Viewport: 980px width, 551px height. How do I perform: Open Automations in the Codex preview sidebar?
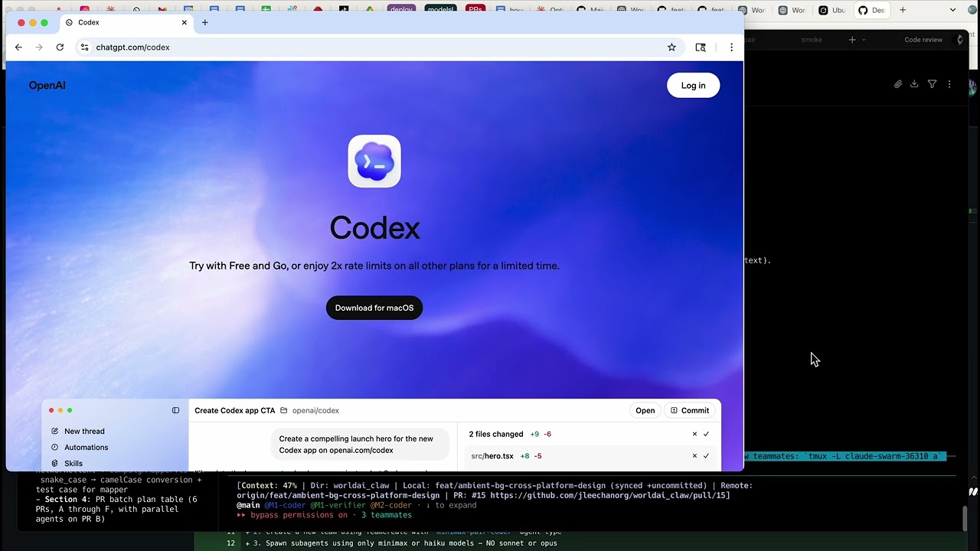point(86,447)
